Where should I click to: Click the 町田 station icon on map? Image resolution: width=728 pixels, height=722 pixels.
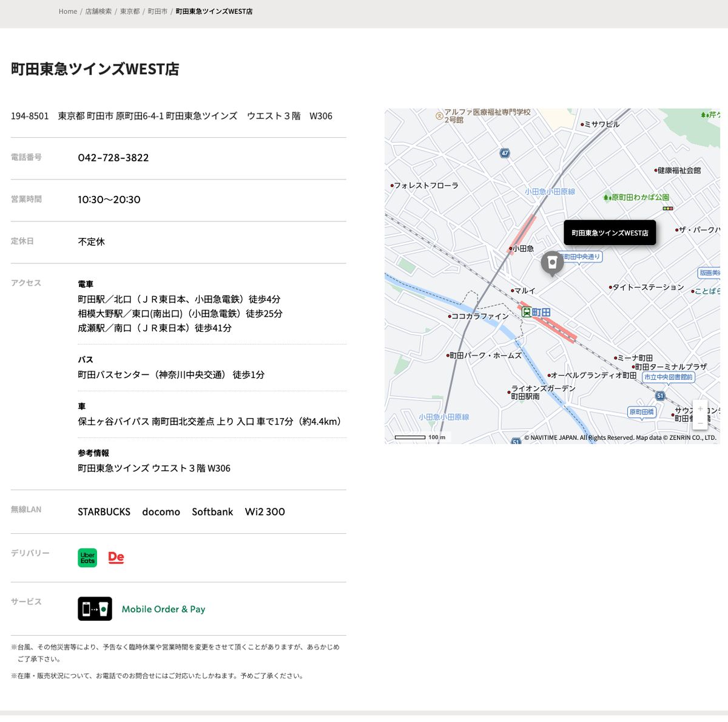[x=527, y=312]
